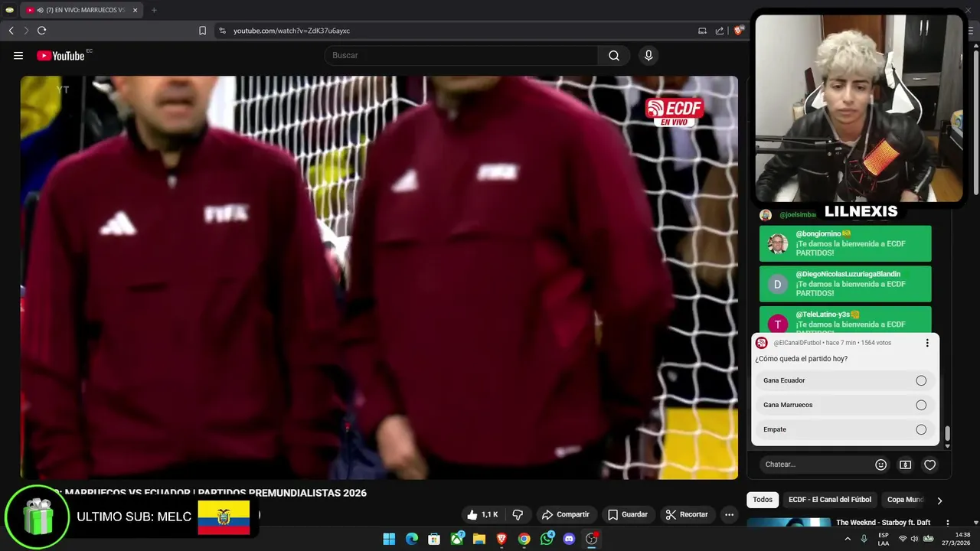Viewport: 980px width, 551px height.
Task: Open more actions ellipsis below the video
Action: [x=729, y=514]
